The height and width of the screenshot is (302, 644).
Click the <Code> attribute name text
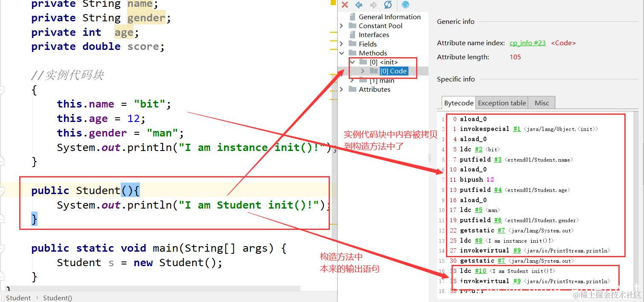click(563, 43)
